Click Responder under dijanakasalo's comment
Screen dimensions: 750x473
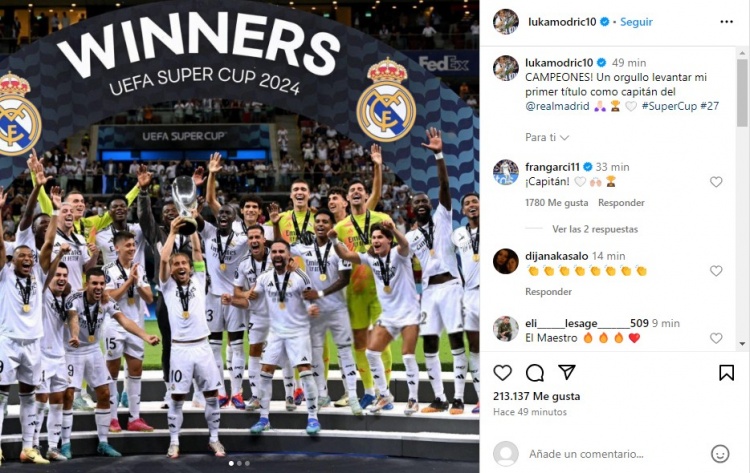pyautogui.click(x=548, y=291)
